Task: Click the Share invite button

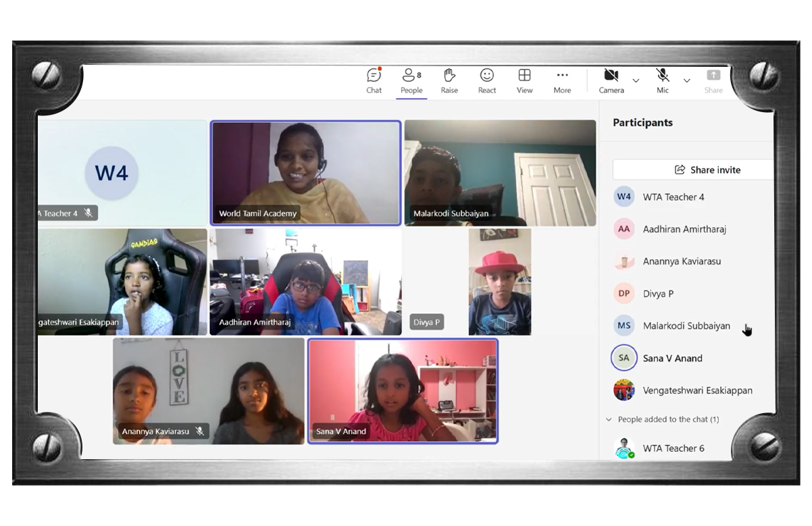Action: pos(693,170)
